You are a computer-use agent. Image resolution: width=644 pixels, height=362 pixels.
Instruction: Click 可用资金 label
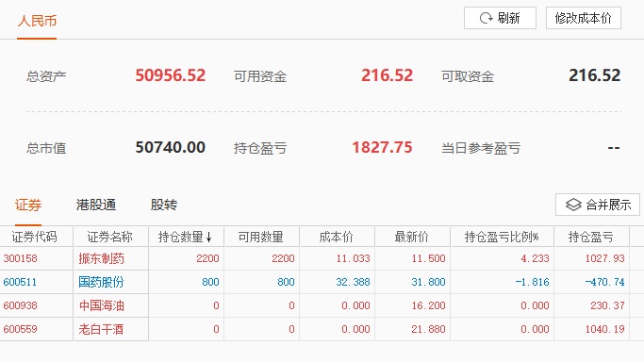tap(260, 76)
